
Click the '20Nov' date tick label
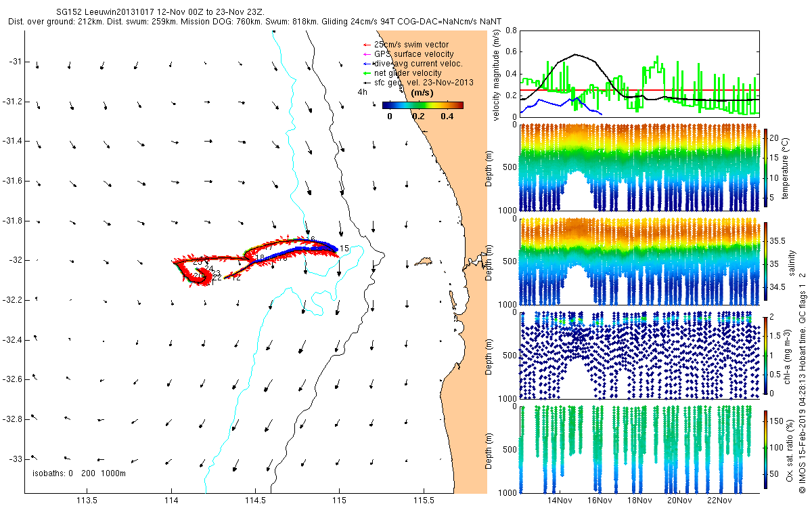coord(680,501)
